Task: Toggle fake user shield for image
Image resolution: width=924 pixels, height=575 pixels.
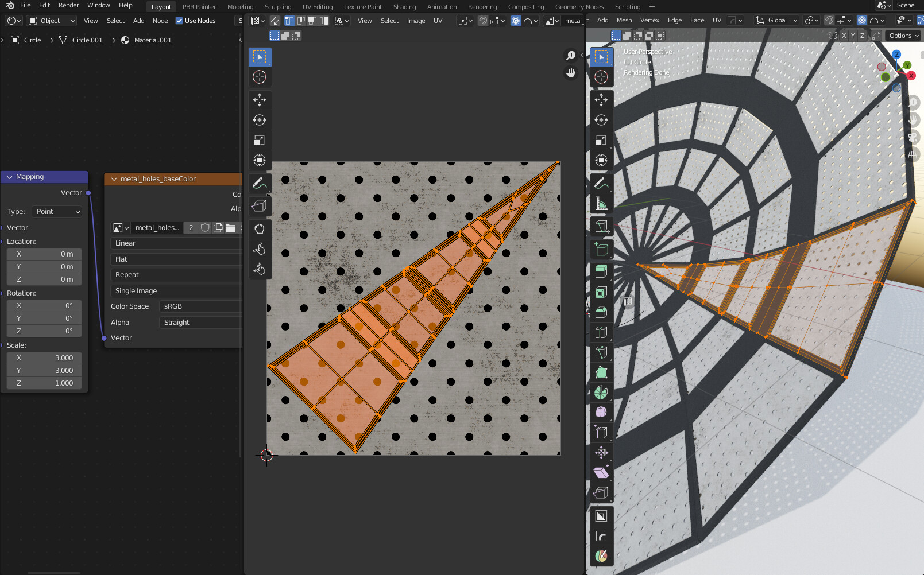Action: click(205, 228)
